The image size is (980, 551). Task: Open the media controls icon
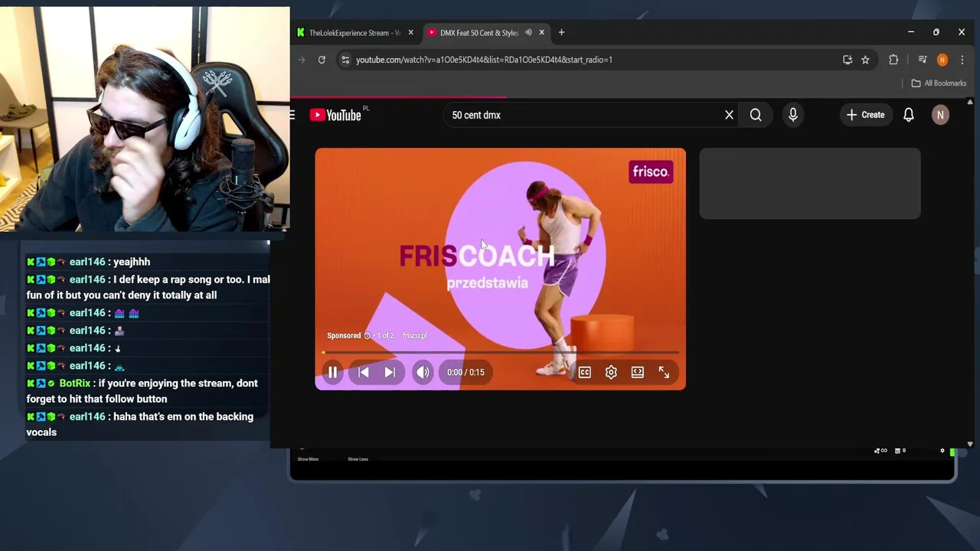(x=923, y=60)
